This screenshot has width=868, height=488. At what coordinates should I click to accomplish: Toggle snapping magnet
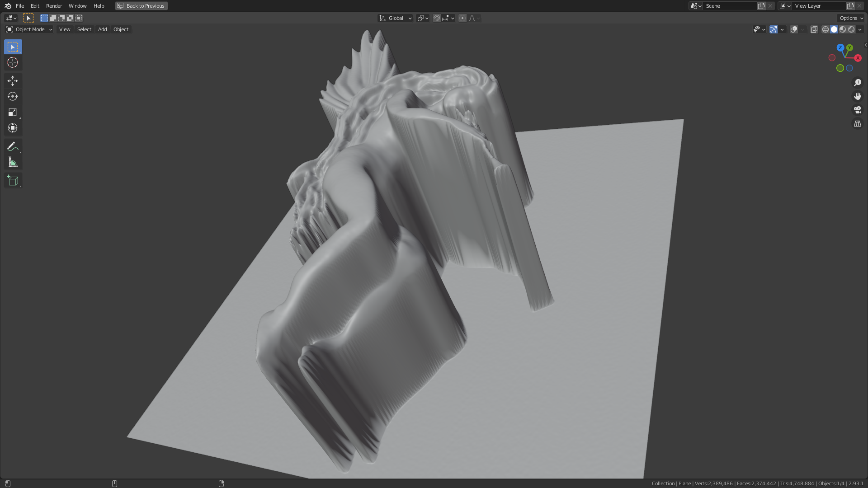point(436,18)
